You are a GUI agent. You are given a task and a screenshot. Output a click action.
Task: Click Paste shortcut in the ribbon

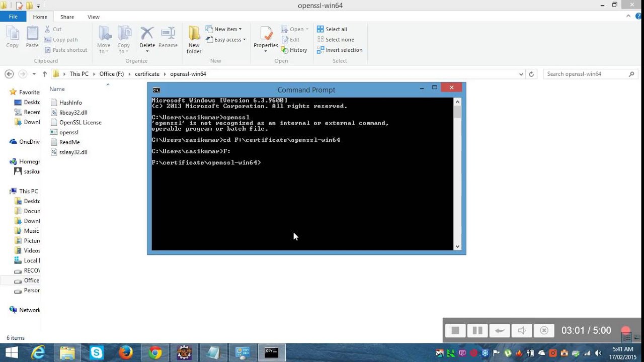point(66,50)
